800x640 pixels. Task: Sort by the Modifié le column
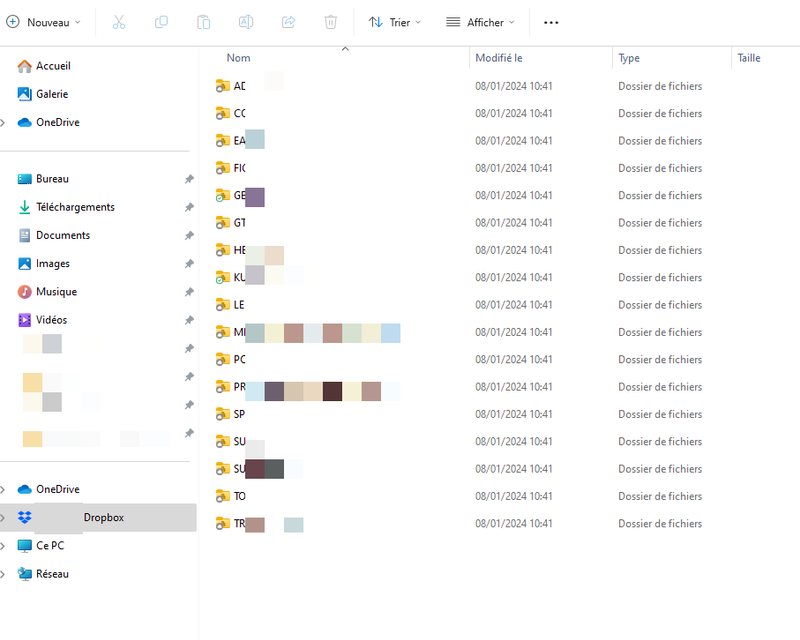tap(498, 58)
